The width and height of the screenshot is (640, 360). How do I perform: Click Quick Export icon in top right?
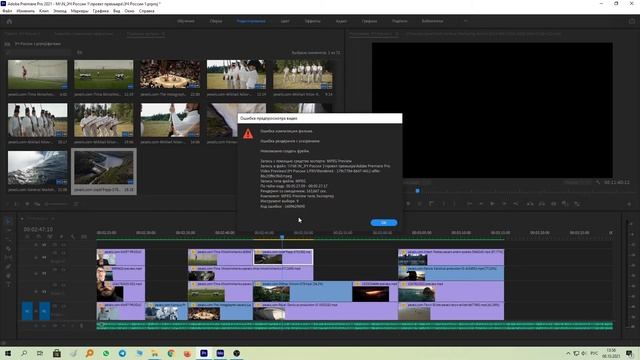(x=632, y=21)
